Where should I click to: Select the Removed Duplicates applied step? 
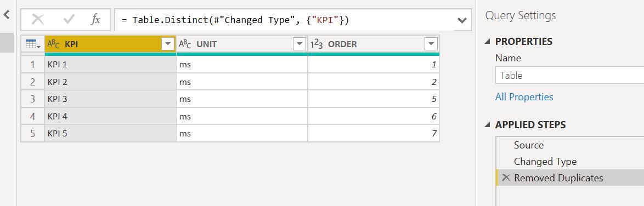pyautogui.click(x=570, y=178)
